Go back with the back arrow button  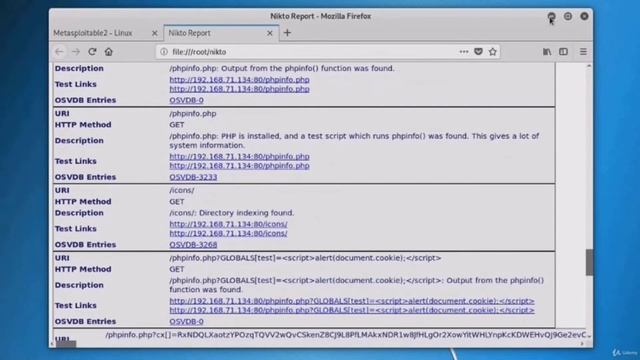click(59, 52)
